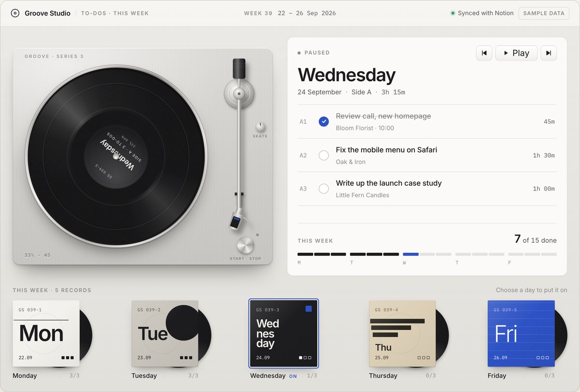Click the START · STOP turntable button
Image resolution: width=580 pixels, height=392 pixels.
tap(245, 246)
